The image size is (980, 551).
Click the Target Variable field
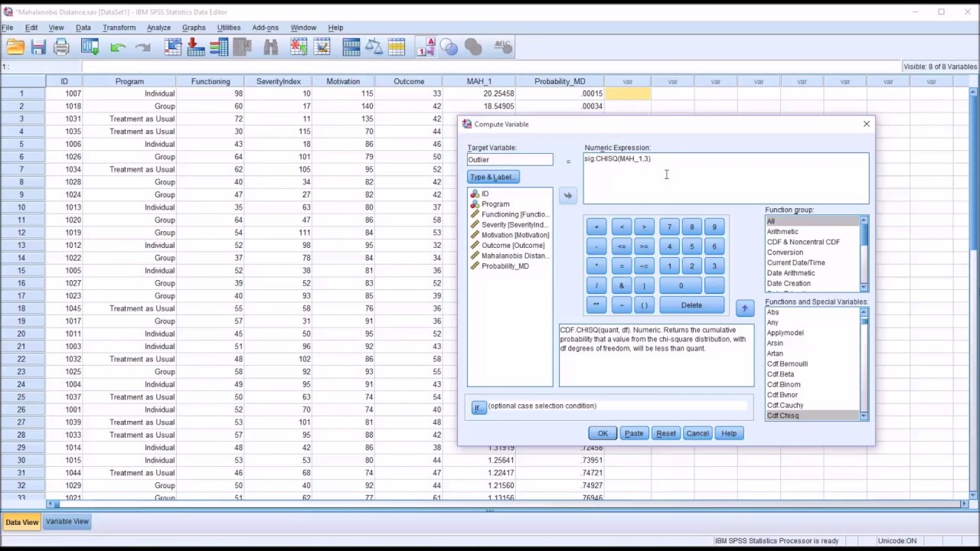510,160
